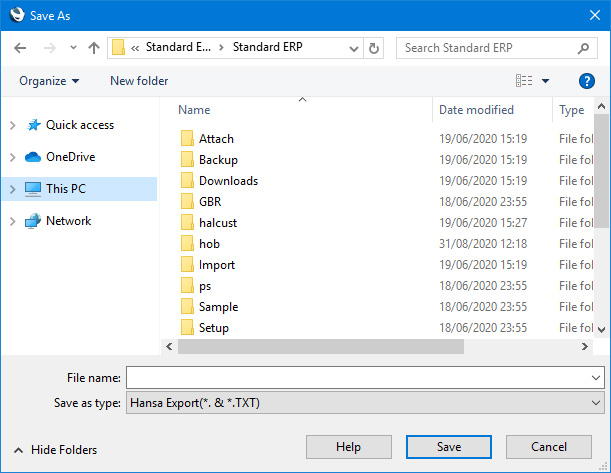Refresh the Standard ERP folder view
This screenshot has width=611, height=473.
(x=374, y=48)
